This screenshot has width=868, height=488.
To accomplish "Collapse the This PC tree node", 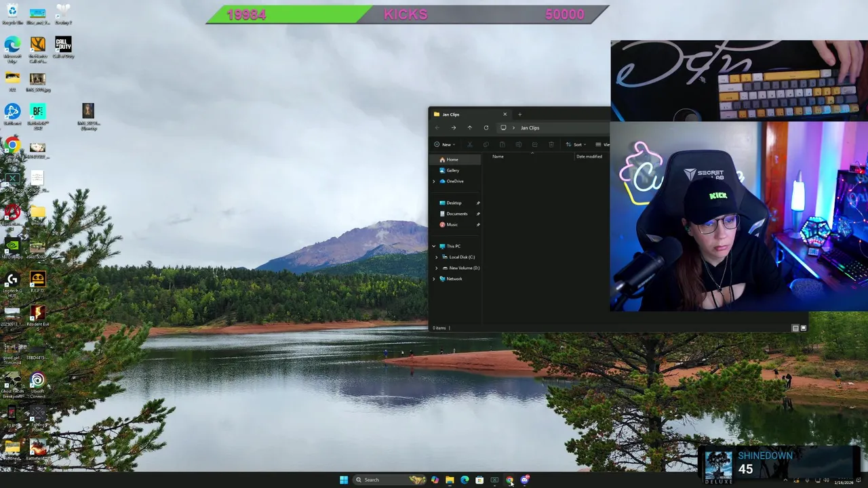I will pos(434,246).
